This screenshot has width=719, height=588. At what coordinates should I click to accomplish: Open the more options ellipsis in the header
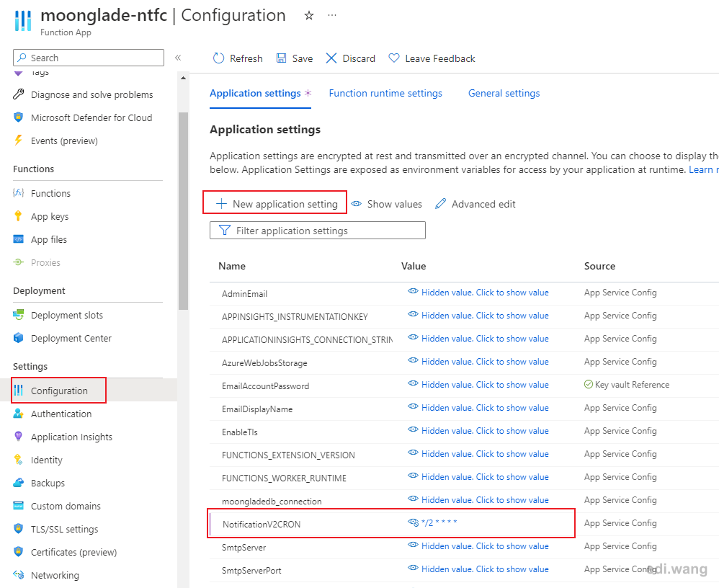[x=332, y=15]
